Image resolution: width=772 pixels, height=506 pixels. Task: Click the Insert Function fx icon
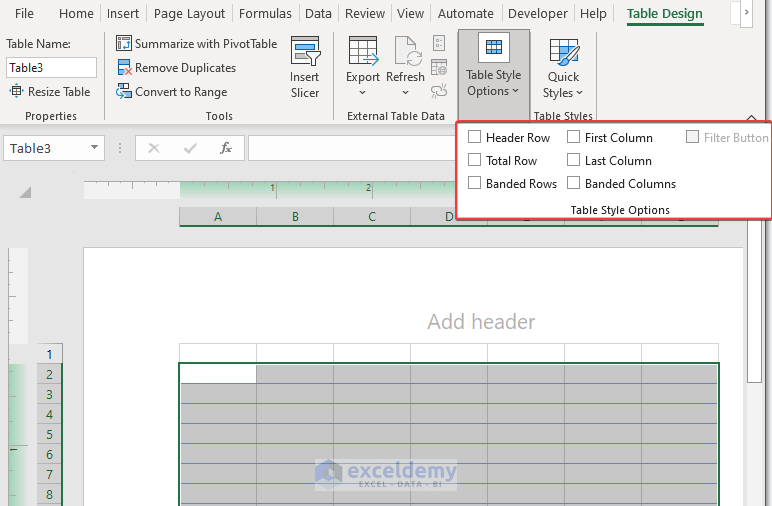tap(225, 148)
